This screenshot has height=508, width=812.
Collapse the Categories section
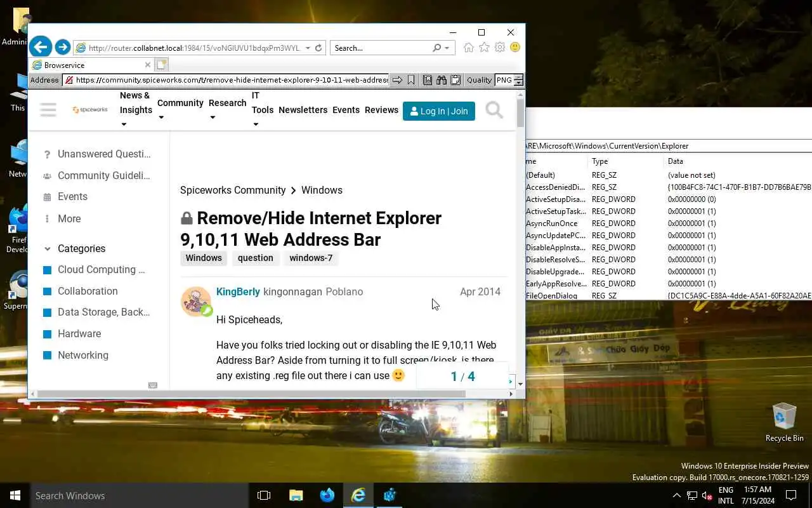[47, 249]
